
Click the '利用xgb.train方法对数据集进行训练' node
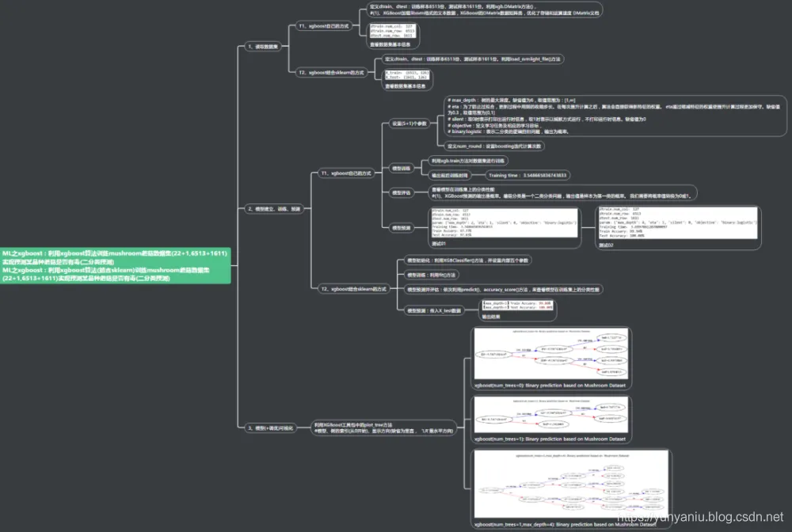(x=468, y=161)
